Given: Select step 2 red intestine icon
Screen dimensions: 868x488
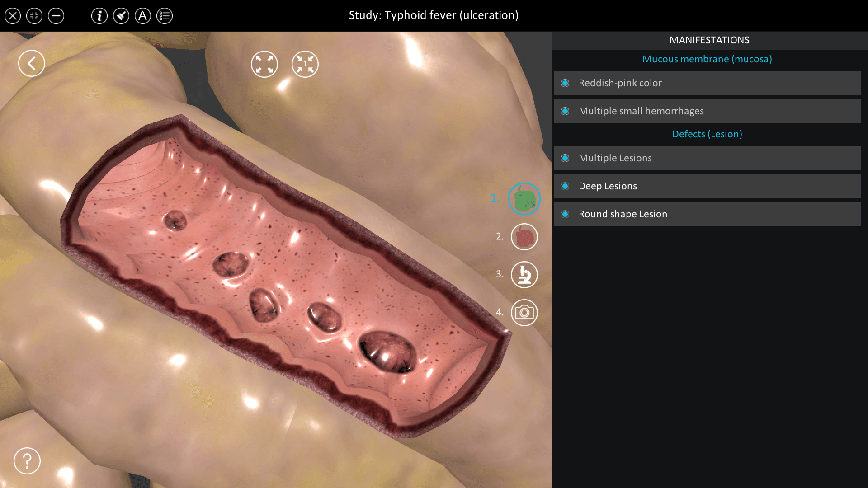Looking at the screenshot, I should (524, 237).
